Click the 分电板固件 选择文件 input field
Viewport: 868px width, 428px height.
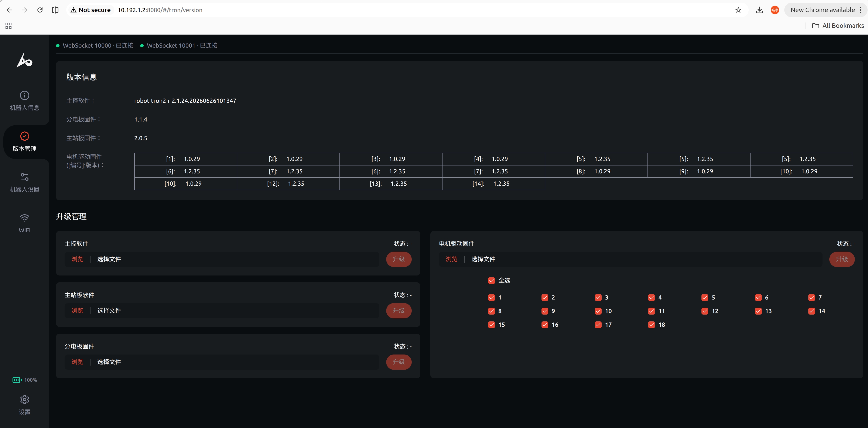(222, 362)
